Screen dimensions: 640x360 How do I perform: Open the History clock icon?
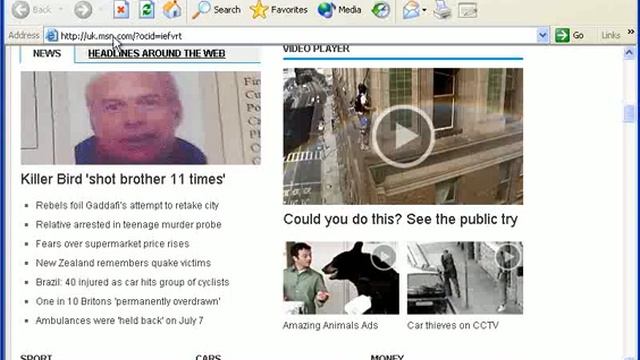tap(381, 9)
